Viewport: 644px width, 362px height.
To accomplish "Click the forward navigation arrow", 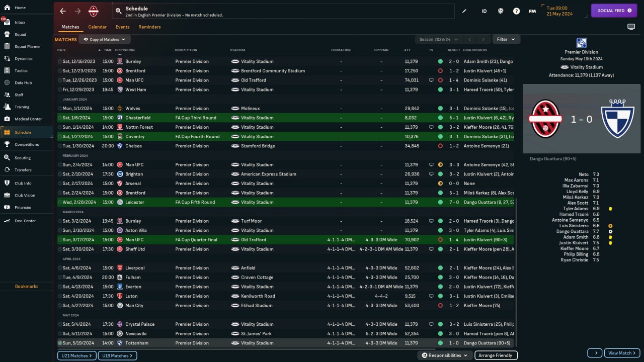I will coord(77,11).
